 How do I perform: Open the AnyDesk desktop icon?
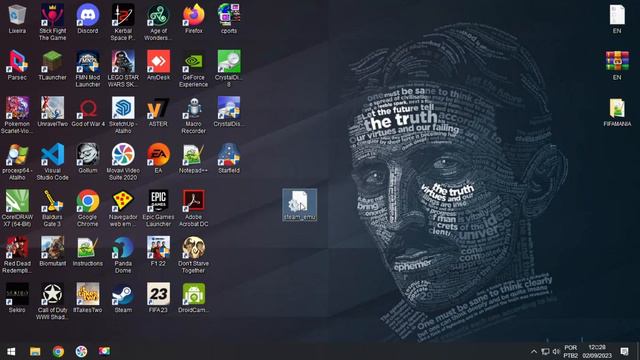tap(158, 66)
